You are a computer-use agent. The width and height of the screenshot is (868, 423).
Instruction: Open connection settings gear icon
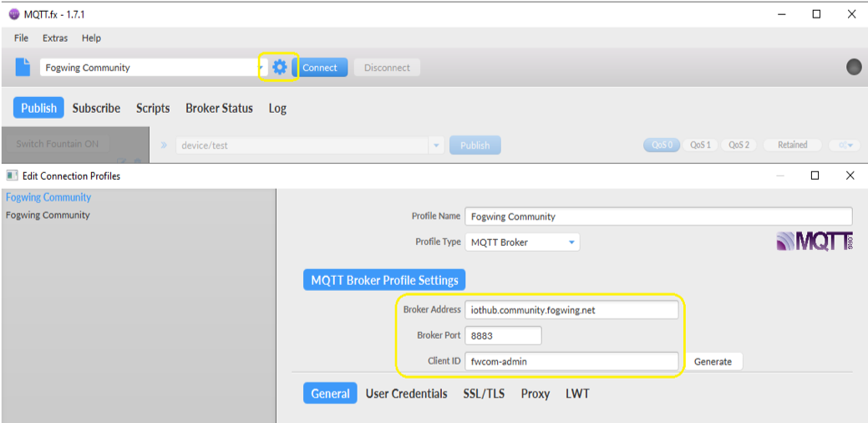click(x=280, y=68)
